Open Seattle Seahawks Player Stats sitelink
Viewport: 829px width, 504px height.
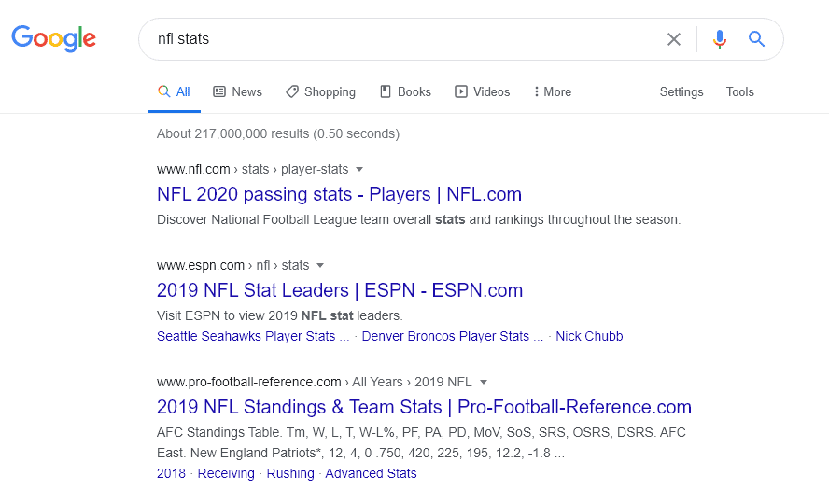[x=253, y=337]
